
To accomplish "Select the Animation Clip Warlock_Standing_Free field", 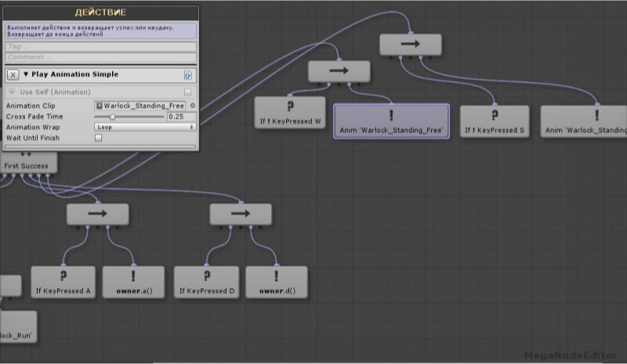I will tap(140, 105).
